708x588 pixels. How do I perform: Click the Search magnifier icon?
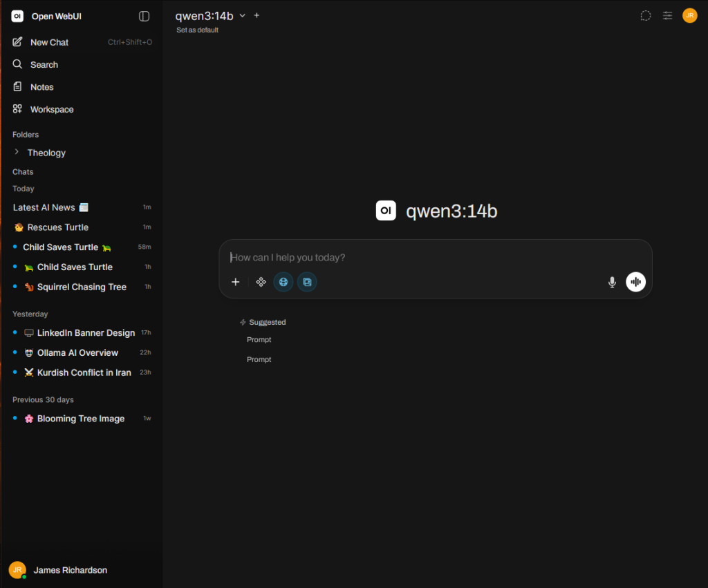(17, 64)
